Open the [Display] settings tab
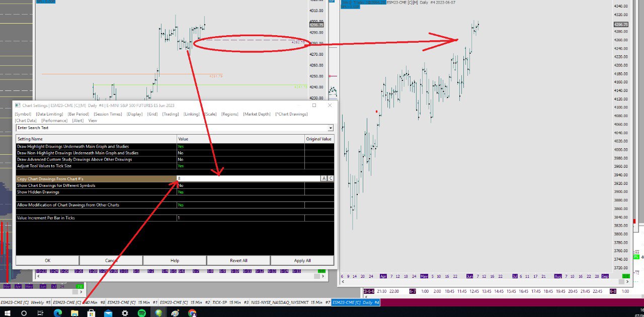 135,114
